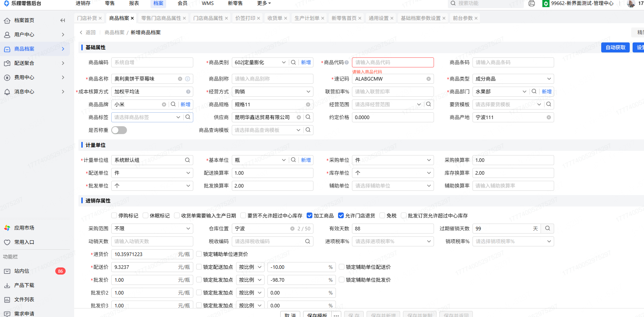Clear the 商品名称 field text
Viewport: 644px width, 317px height.
tap(180, 79)
